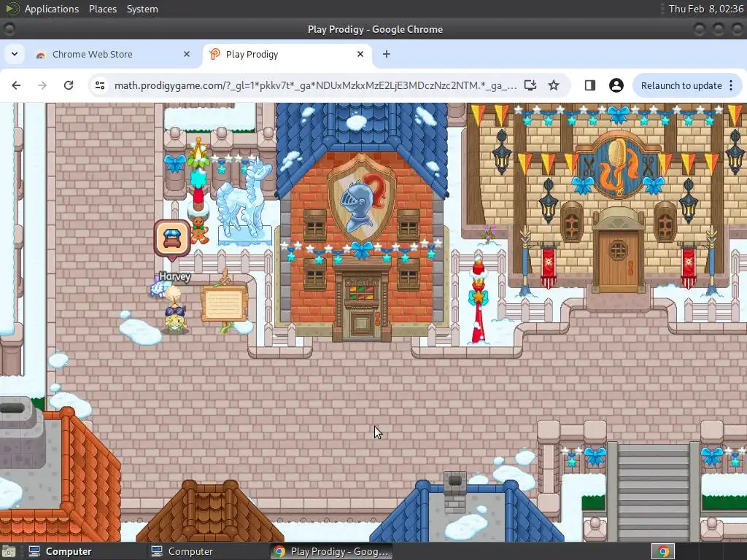Click the scissors and comb shop sign
Viewport: 747px width, 560px height.
[x=619, y=166]
